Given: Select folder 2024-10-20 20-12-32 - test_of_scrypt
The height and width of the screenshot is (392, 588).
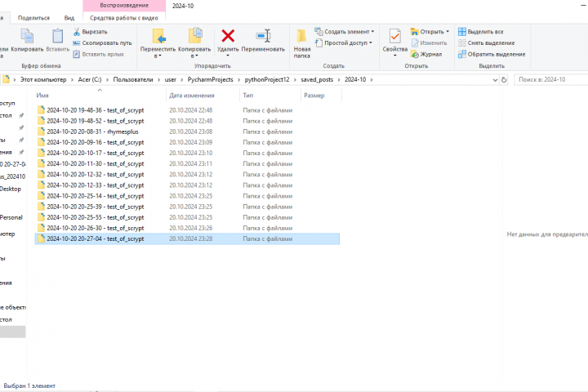Looking at the screenshot, I should click(x=96, y=175).
